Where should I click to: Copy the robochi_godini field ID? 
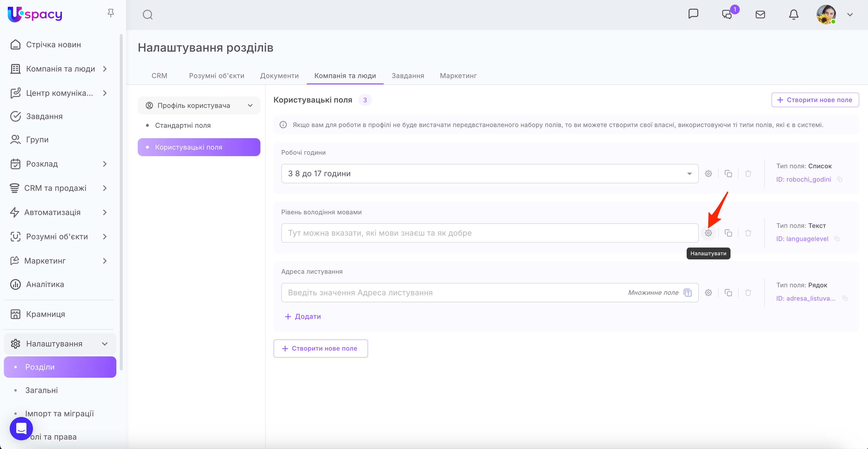840,179
